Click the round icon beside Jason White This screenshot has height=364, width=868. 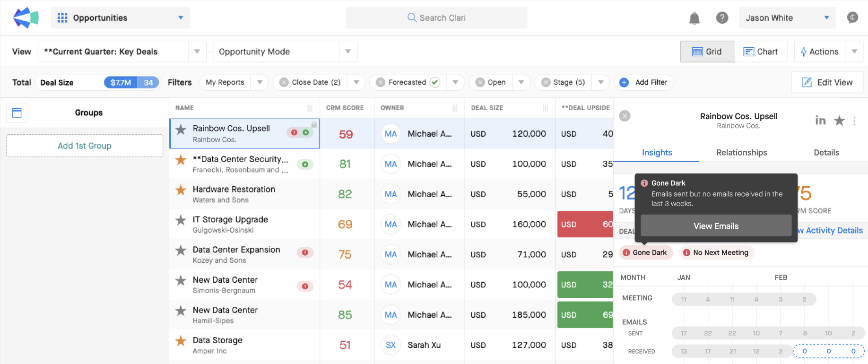click(x=852, y=18)
